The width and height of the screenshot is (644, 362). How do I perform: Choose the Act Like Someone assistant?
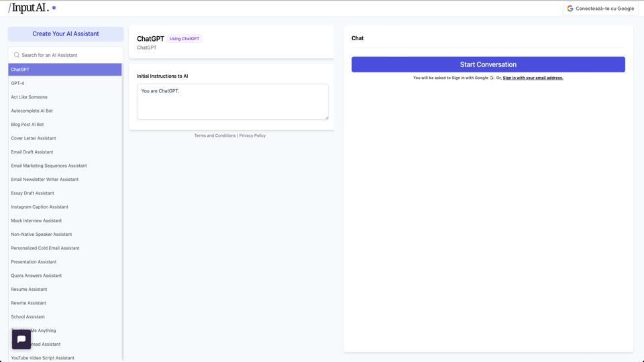point(30,97)
